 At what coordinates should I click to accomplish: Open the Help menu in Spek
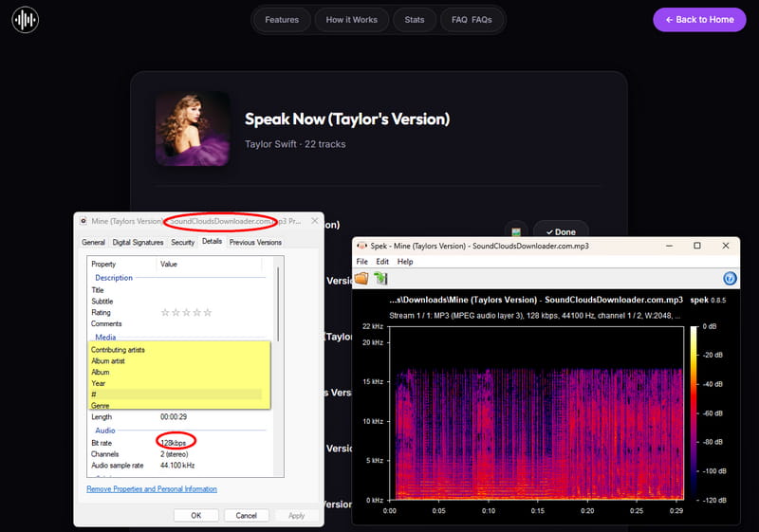click(x=405, y=262)
